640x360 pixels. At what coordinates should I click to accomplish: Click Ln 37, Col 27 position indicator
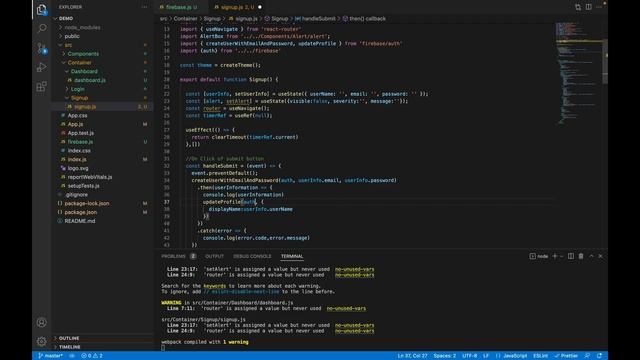pos(412,356)
